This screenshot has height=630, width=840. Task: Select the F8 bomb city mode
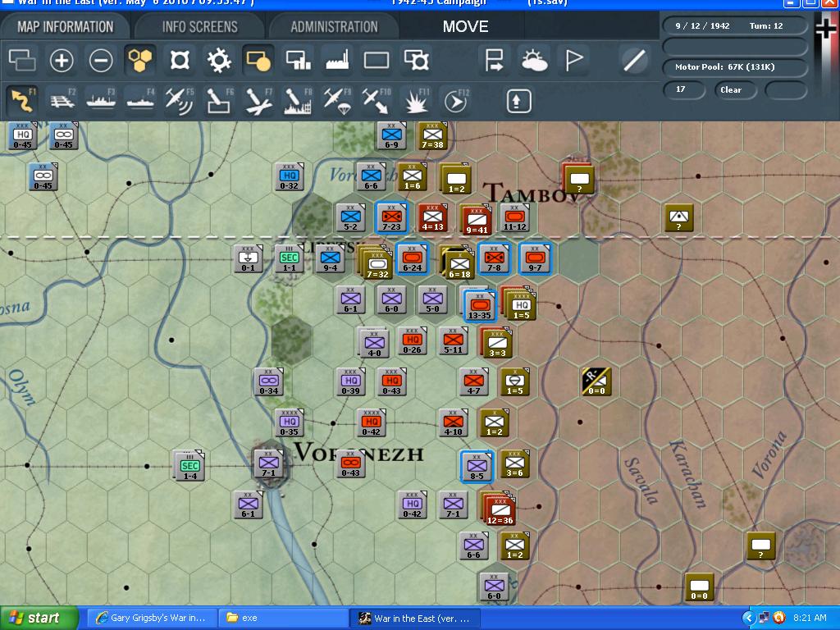click(x=298, y=101)
